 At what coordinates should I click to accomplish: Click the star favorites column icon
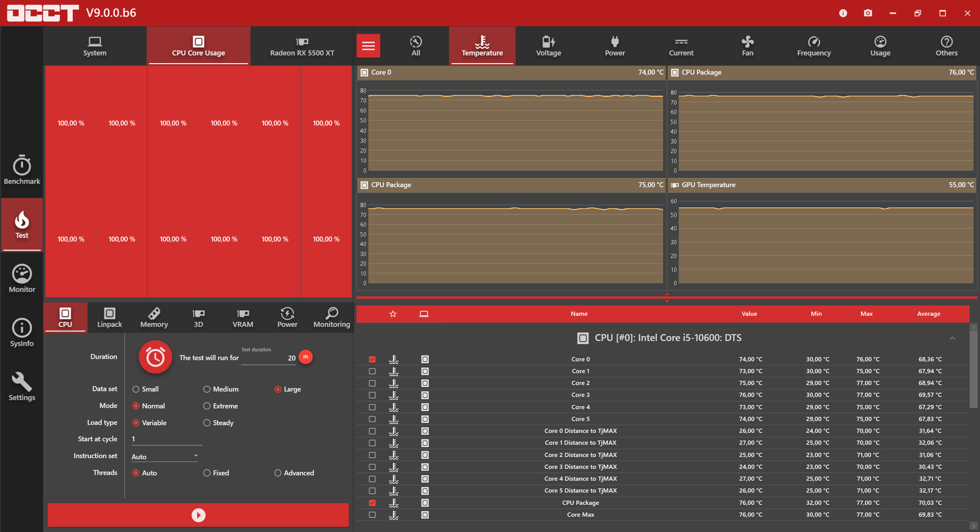point(393,314)
